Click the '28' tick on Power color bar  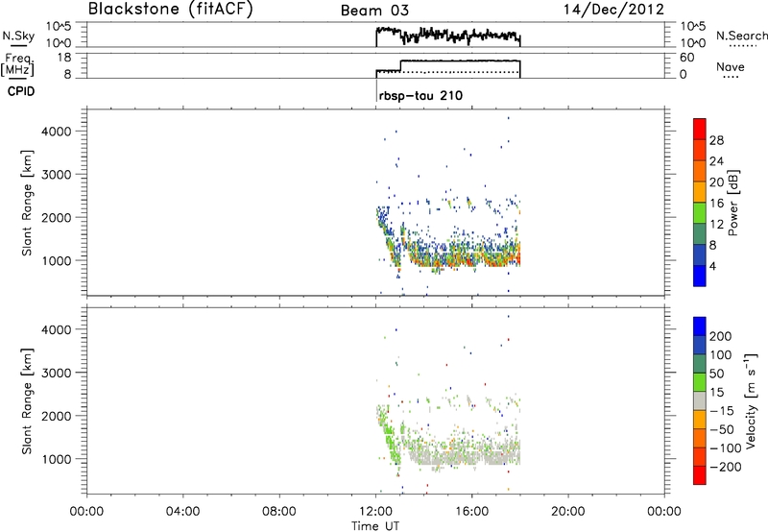(716, 140)
